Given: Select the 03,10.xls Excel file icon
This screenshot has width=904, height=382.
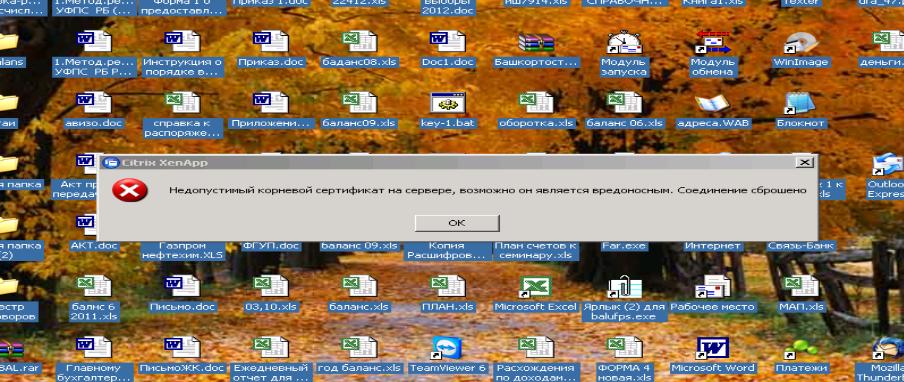Looking at the screenshot, I should pyautogui.click(x=270, y=286).
